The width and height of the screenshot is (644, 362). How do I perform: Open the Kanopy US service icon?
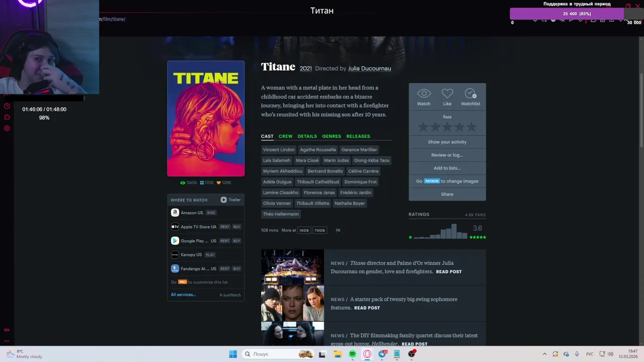pyautogui.click(x=175, y=255)
